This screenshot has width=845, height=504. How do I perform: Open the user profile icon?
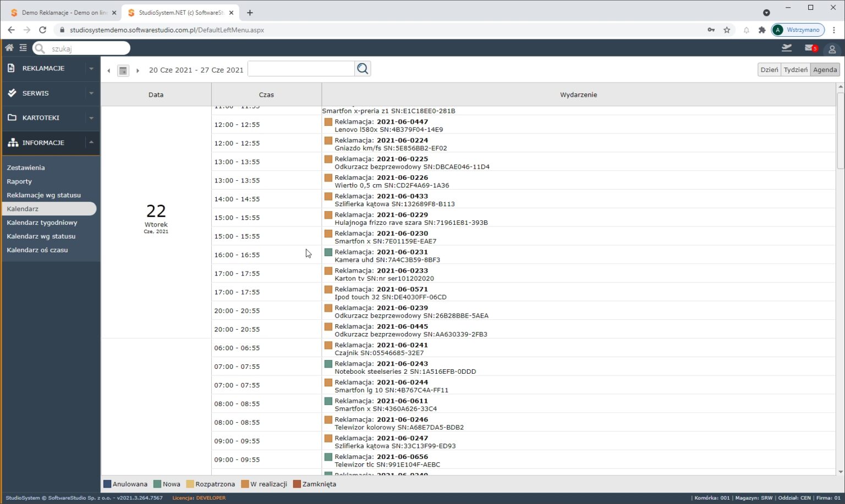832,49
